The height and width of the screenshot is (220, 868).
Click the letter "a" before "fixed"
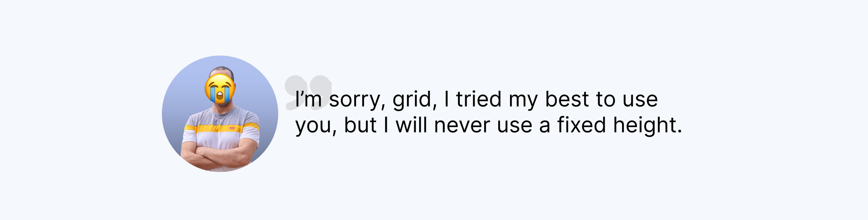(x=544, y=126)
